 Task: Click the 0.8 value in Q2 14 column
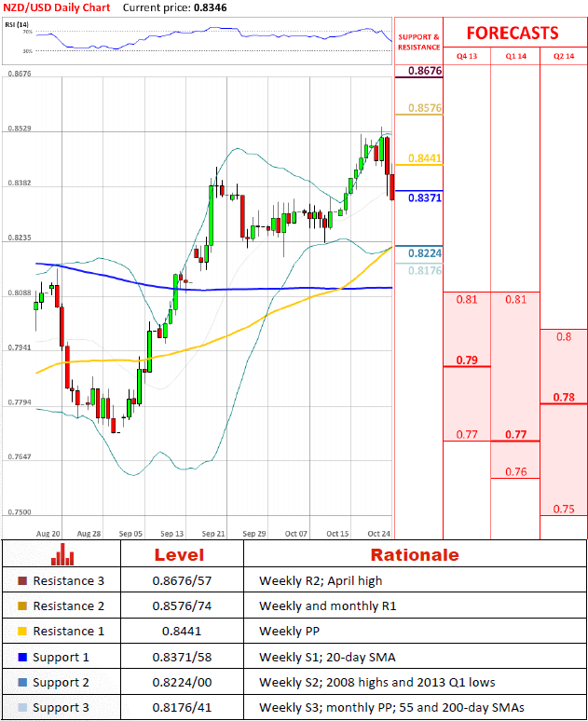pyautogui.click(x=564, y=337)
